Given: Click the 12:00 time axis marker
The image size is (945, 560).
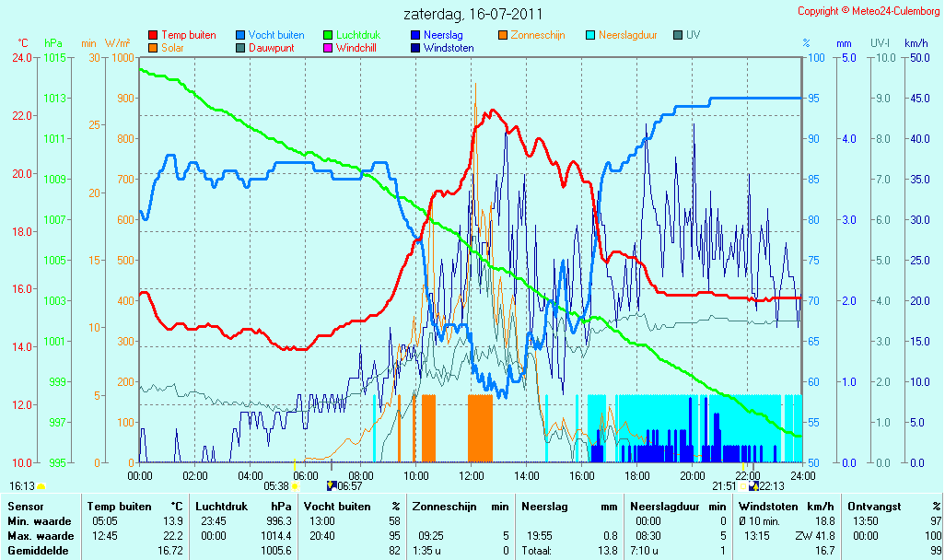Looking at the screenshot, I should pos(472,476).
